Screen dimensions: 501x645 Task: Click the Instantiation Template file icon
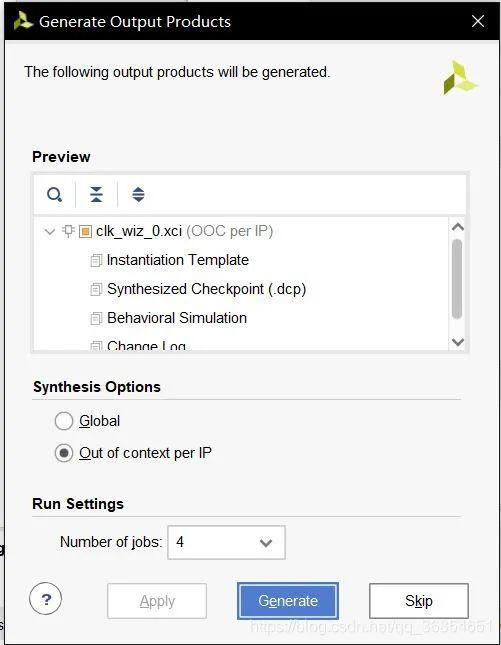pos(96,260)
